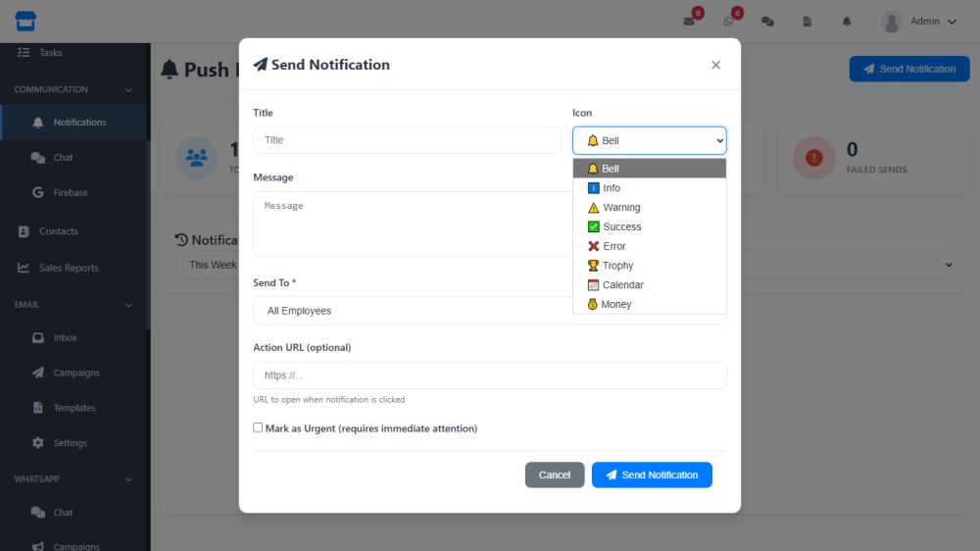Viewport: 980px width, 551px height.
Task: Open the WhatsApp icon in header
Action: tap(728, 22)
